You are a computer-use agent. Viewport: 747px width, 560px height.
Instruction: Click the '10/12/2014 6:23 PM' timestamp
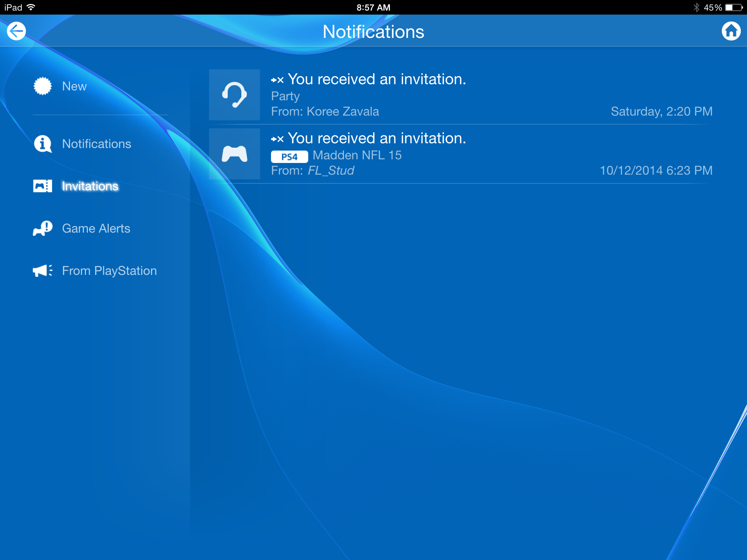(x=656, y=170)
